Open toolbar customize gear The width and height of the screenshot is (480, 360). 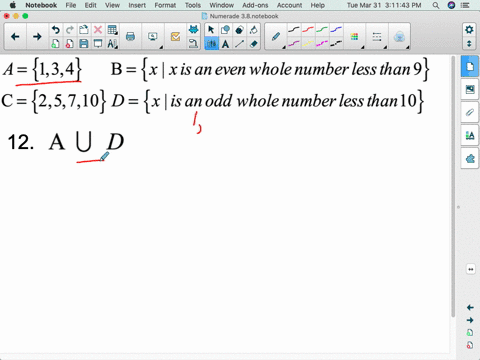coord(469,30)
